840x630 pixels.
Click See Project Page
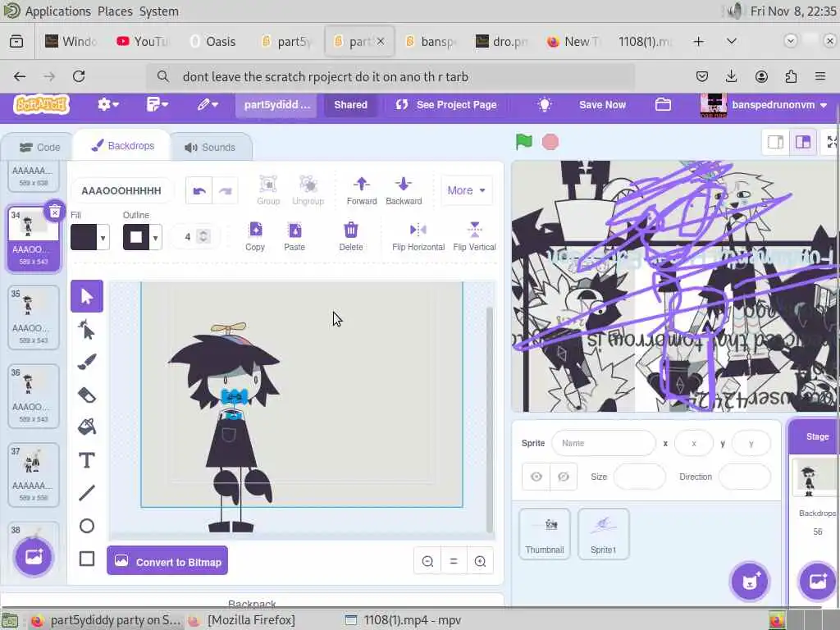coord(446,104)
